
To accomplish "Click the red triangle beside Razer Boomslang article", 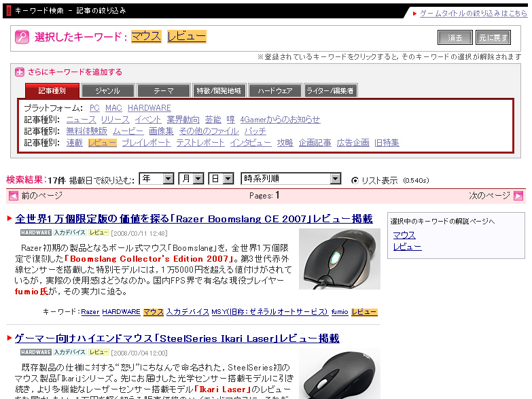I will 10,218.
